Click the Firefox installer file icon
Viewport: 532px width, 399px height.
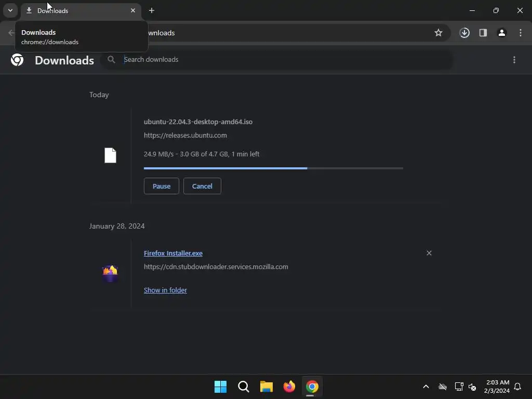[x=110, y=273]
